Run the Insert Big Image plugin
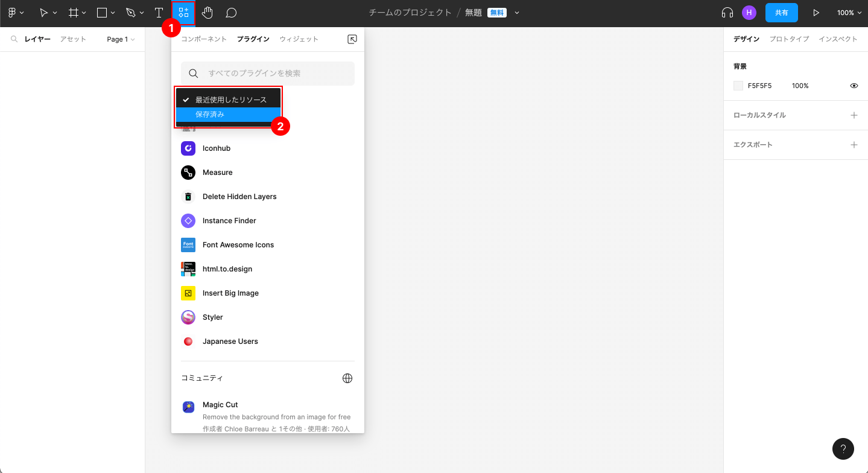 pyautogui.click(x=268, y=293)
